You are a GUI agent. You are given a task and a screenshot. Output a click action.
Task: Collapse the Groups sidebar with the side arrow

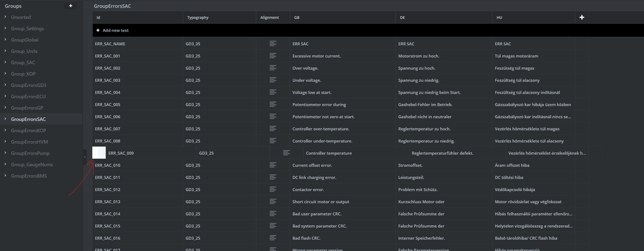(x=85, y=157)
